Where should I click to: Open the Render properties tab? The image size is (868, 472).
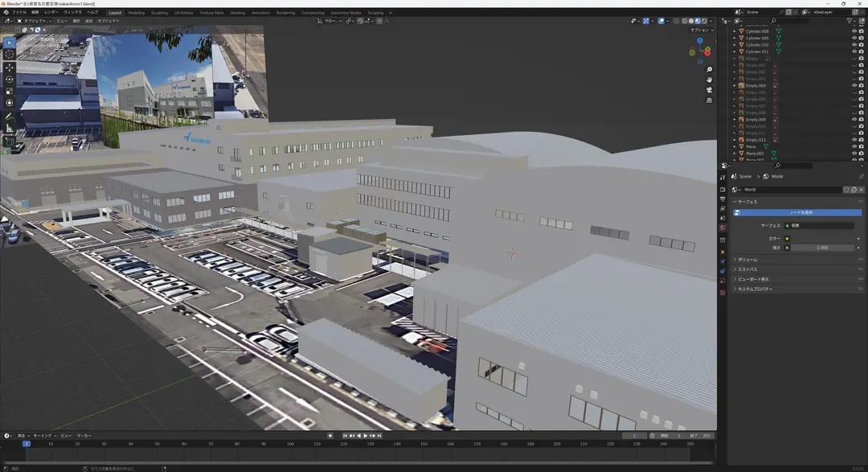pos(723,190)
